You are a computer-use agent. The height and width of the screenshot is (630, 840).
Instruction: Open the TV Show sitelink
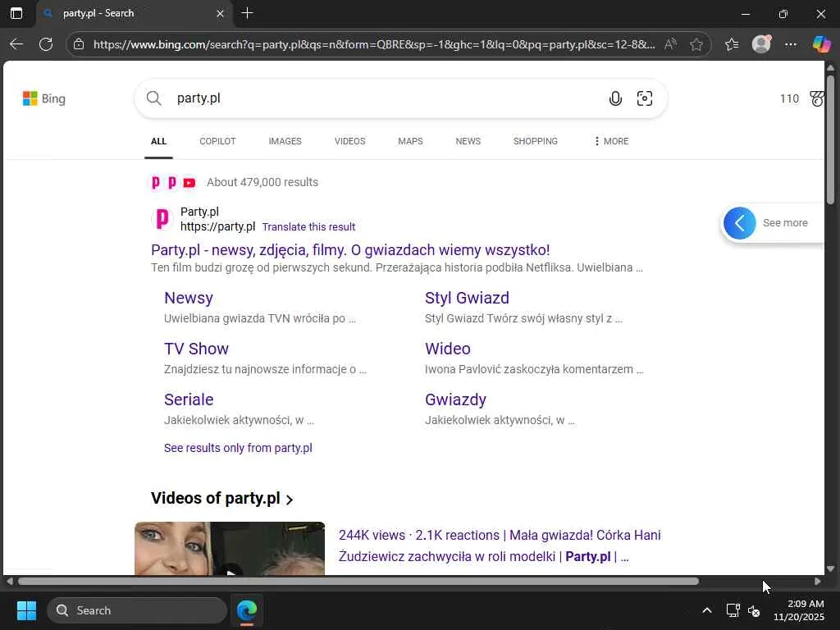coord(196,349)
